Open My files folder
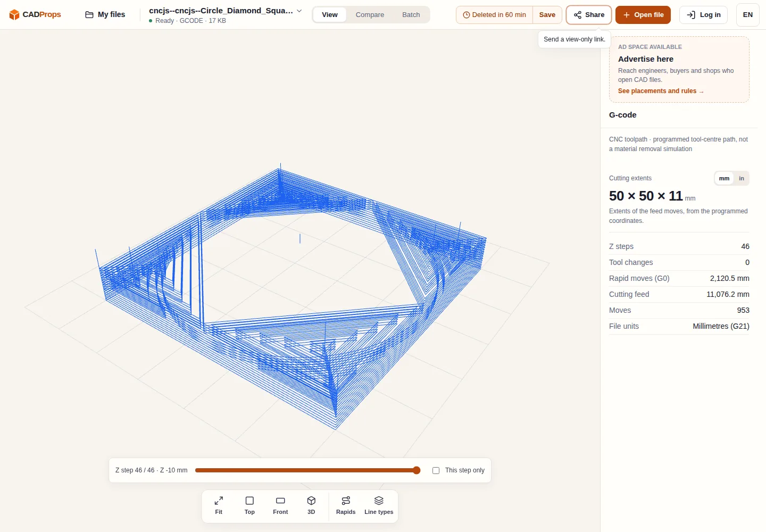Viewport: 766px width, 532px height. (105, 14)
